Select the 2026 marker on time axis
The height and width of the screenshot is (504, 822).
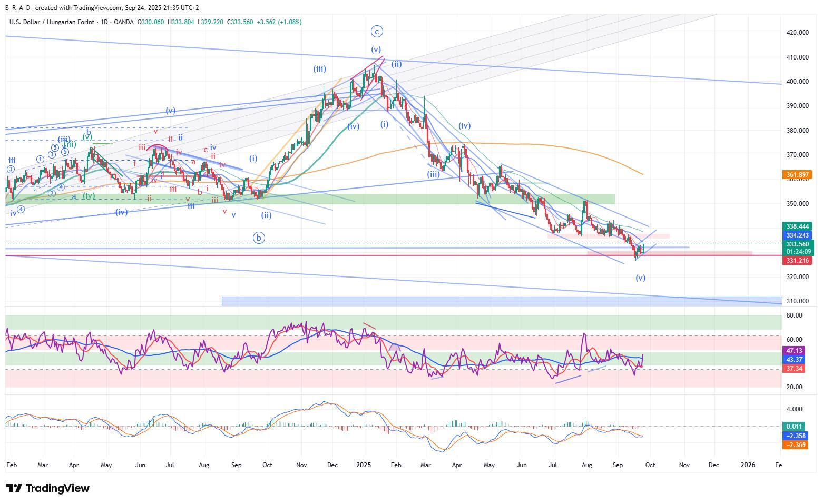click(748, 465)
